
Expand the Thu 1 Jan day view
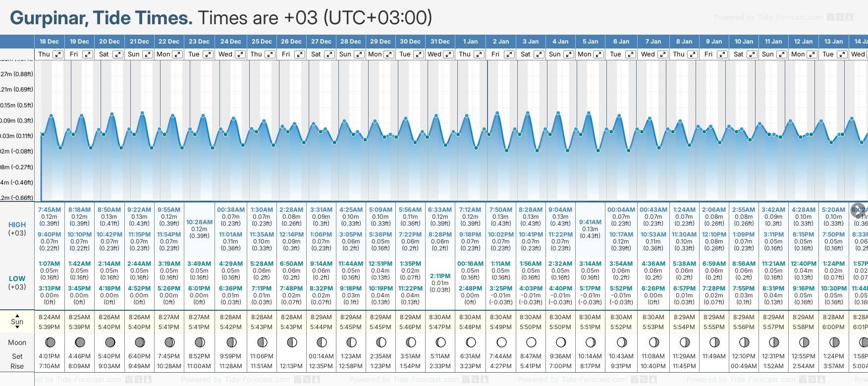(479, 54)
